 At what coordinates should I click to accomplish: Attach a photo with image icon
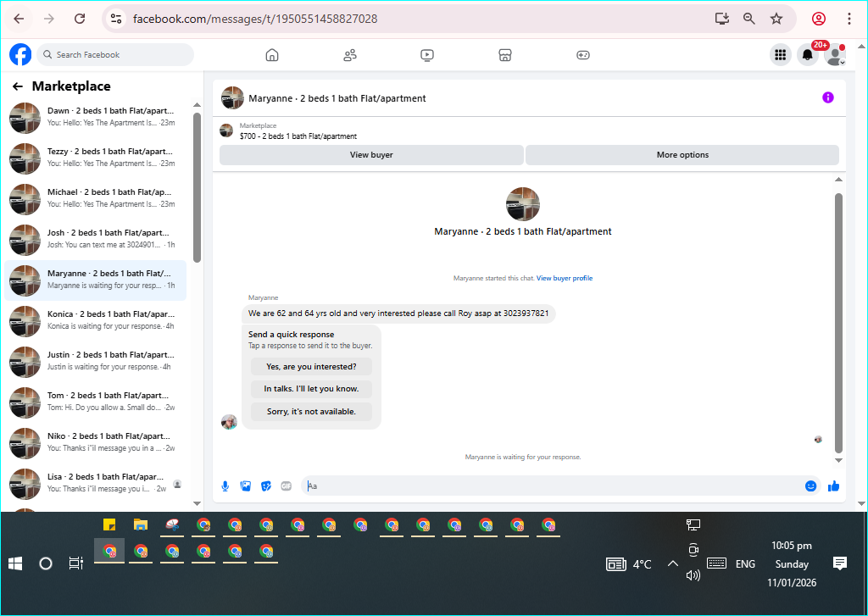tap(246, 486)
